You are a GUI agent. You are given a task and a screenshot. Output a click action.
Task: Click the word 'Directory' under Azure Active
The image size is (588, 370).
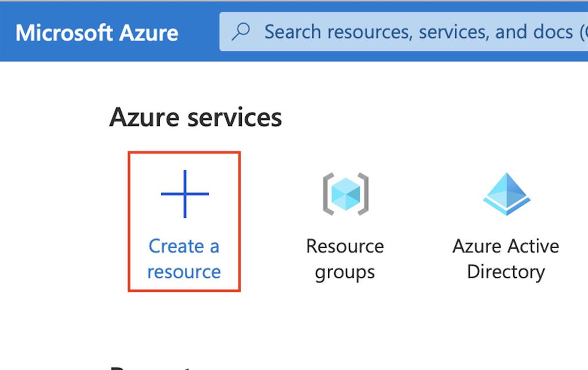pos(506,272)
